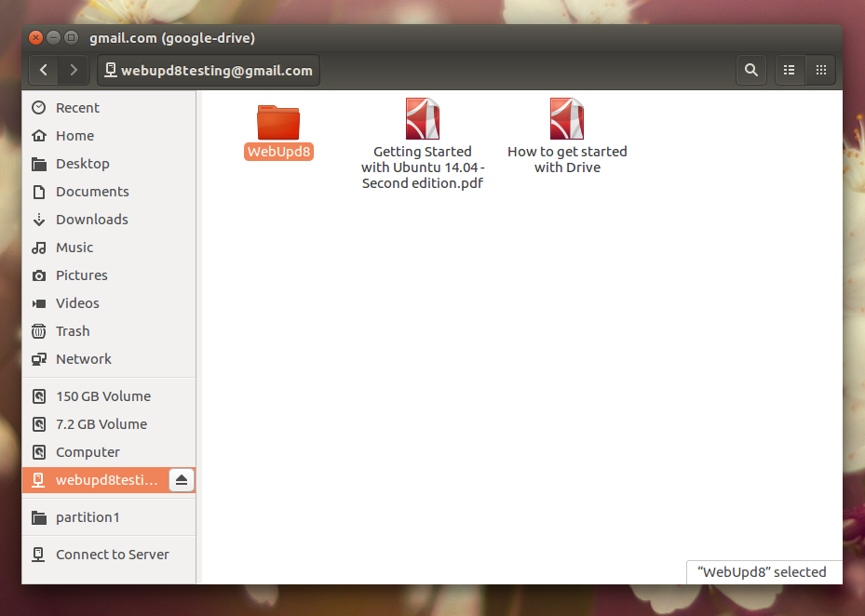Navigate forward using the right arrow
The height and width of the screenshot is (616, 865).
click(73, 70)
